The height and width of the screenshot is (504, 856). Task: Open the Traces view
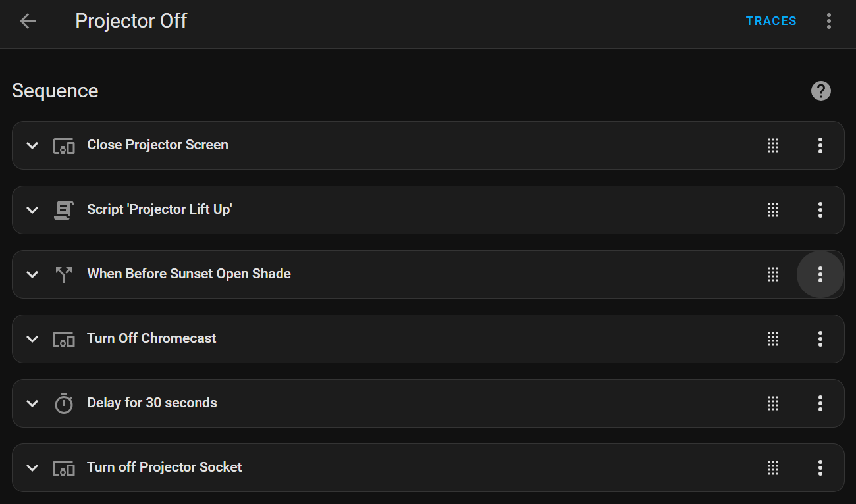point(771,21)
